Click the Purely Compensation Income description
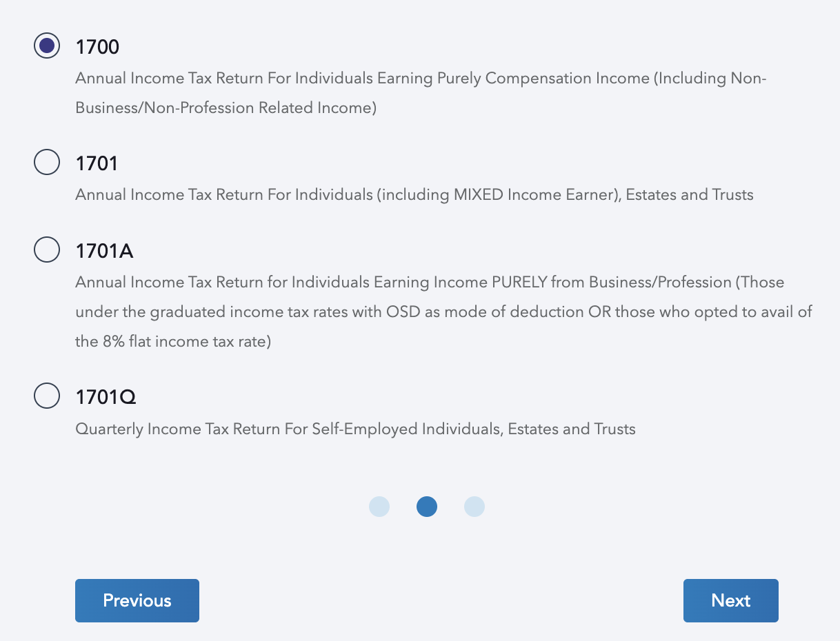The width and height of the screenshot is (840, 641). [421, 79]
